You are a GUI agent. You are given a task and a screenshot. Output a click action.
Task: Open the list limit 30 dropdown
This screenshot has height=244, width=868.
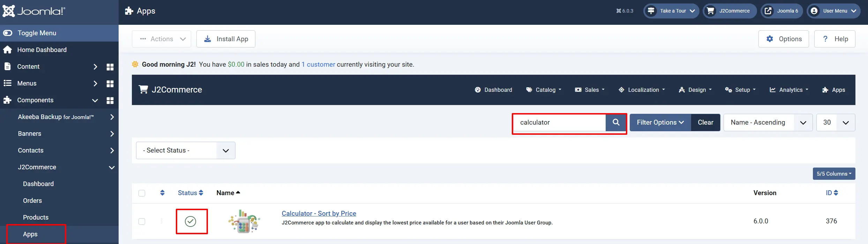tap(836, 123)
